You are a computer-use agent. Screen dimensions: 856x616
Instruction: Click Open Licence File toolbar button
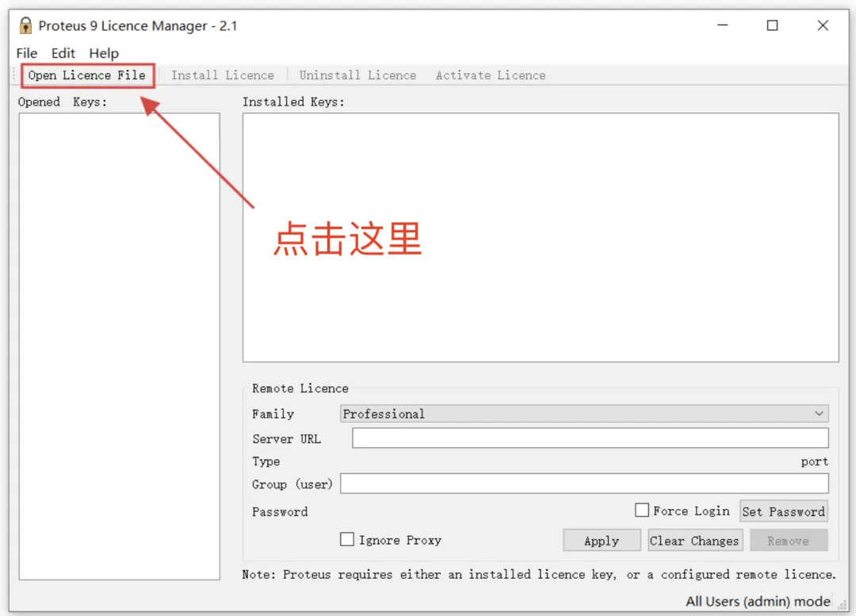pos(87,75)
